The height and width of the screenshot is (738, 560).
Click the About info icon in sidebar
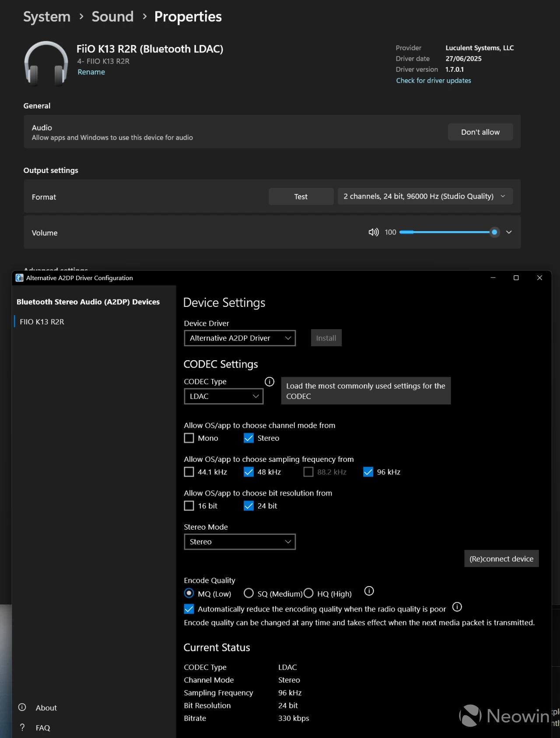22,707
